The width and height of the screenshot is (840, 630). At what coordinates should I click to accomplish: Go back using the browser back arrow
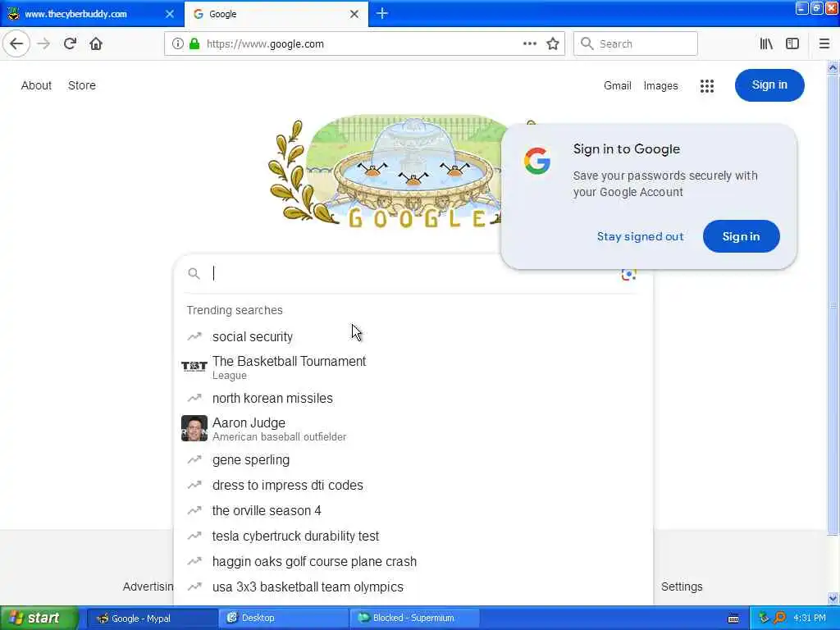16,44
